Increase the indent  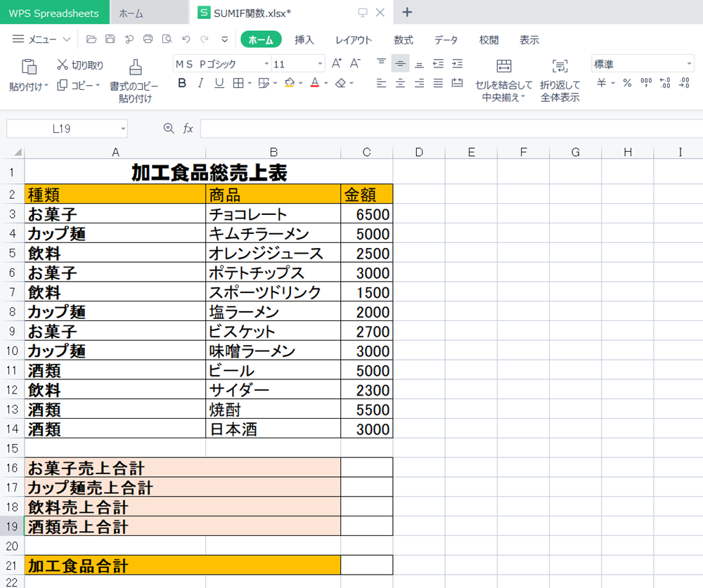click(x=458, y=64)
